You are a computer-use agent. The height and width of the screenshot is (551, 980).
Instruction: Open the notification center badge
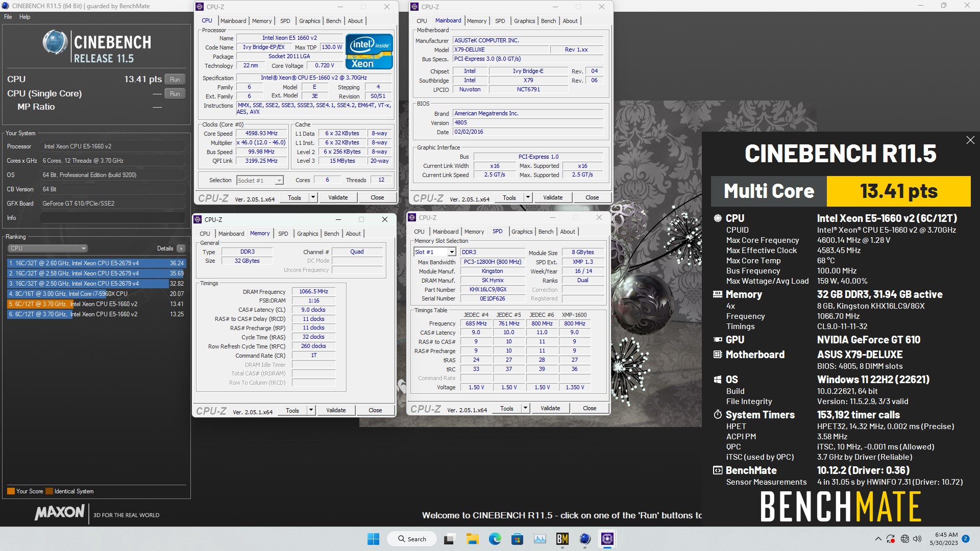[x=965, y=539]
